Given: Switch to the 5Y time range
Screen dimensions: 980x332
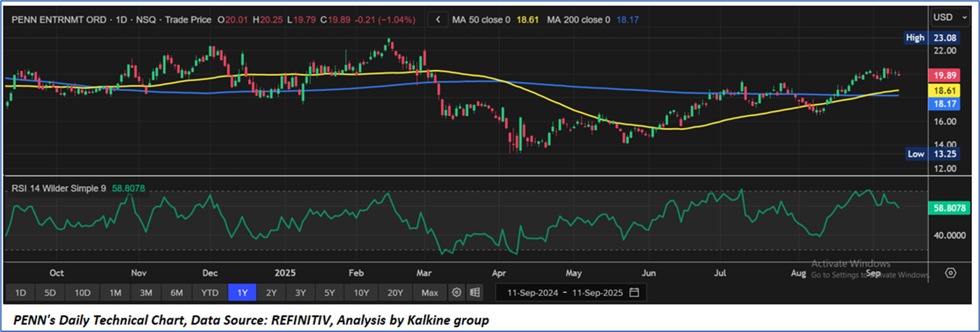Looking at the screenshot, I should (329, 293).
